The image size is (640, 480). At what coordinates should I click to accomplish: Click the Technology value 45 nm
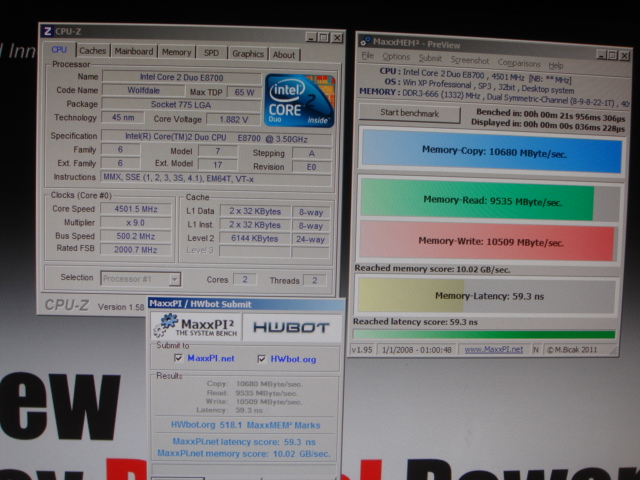(123, 117)
